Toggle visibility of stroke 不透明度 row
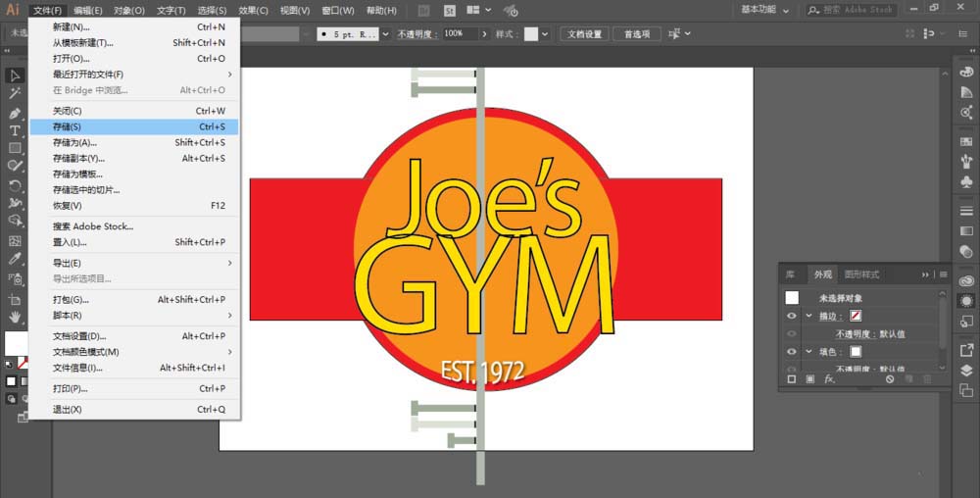 (792, 334)
